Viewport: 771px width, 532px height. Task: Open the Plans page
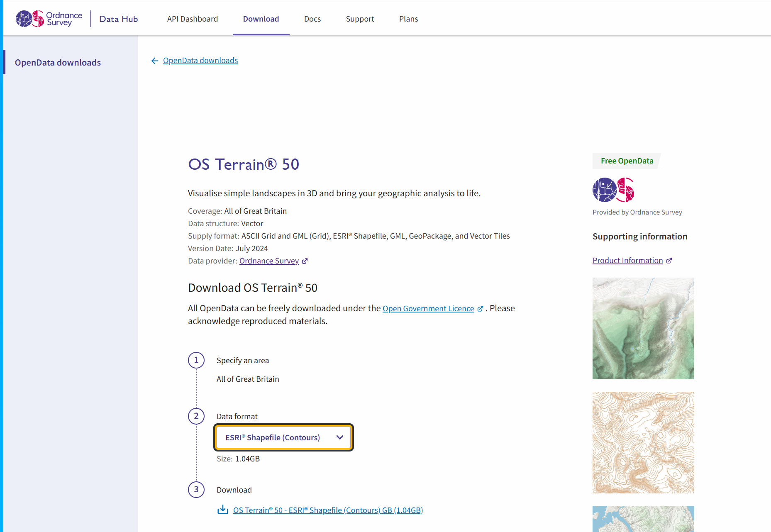[x=408, y=19]
